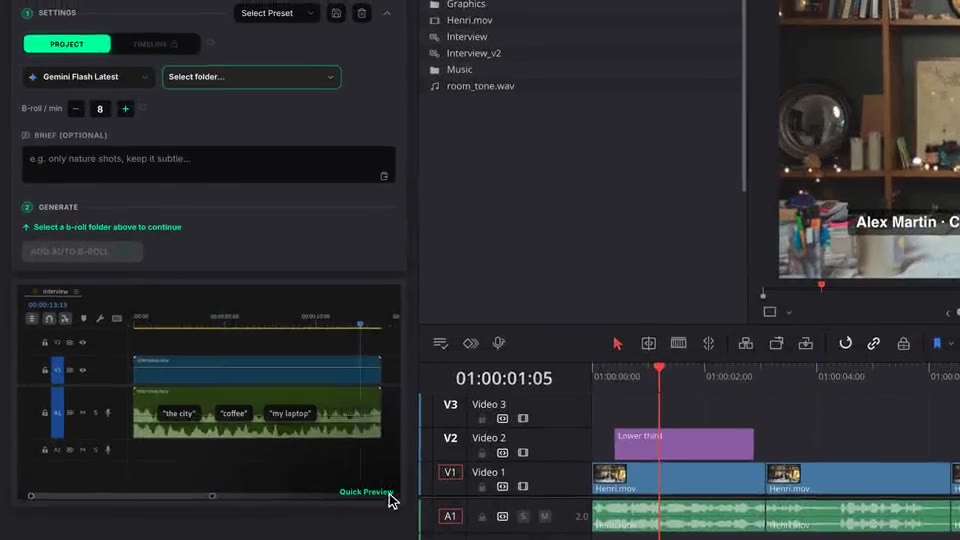Click auto track selector on A1 track
The image size is (960, 540).
pyautogui.click(x=502, y=517)
